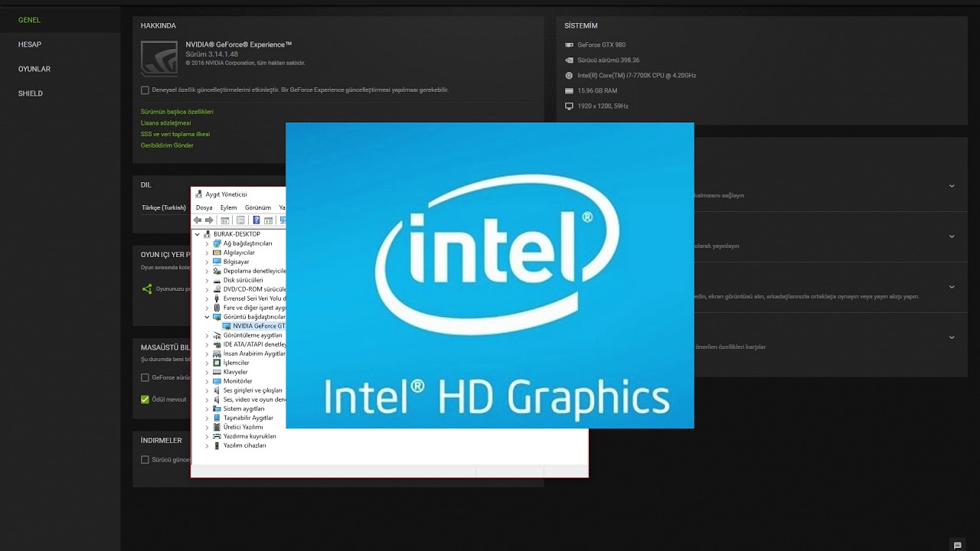Click the monitor icon beside 1920 x 1200
The width and height of the screenshot is (980, 551).
click(x=569, y=106)
